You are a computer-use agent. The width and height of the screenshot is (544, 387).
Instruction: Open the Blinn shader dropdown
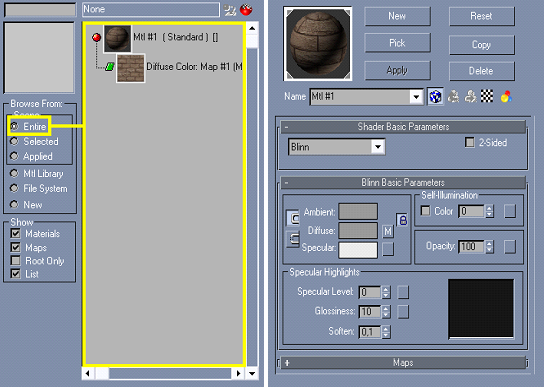[378, 147]
